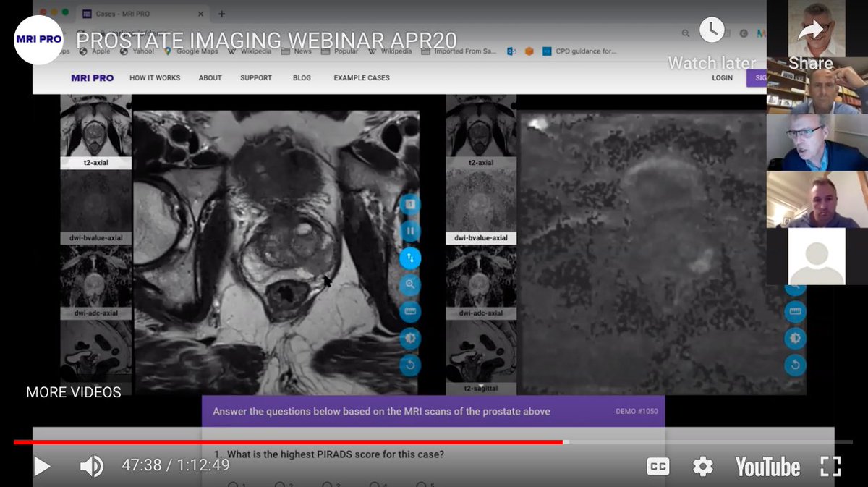The height and width of the screenshot is (487, 868).
Task: Open the brightness and contrast adjustment tool
Action: pyautogui.click(x=409, y=338)
